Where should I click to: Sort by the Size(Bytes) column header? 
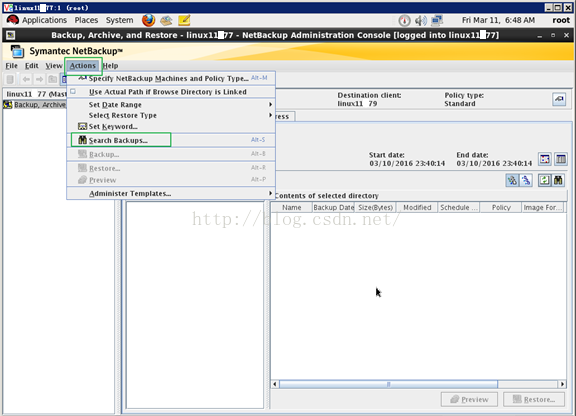pos(375,208)
